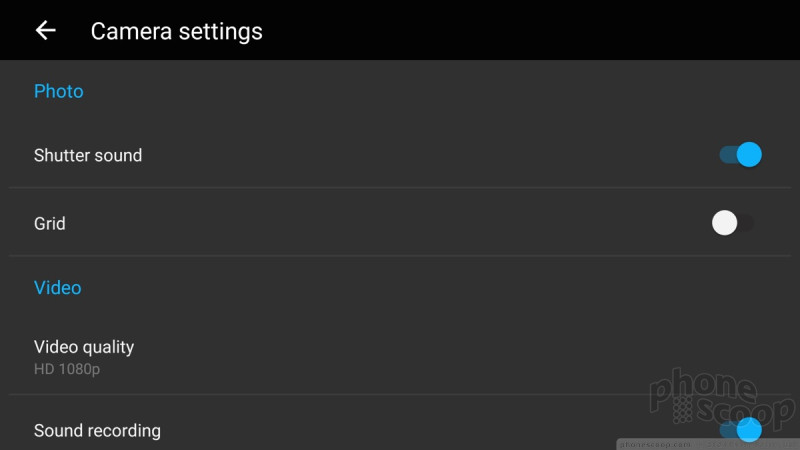
Task: Click the Shutter sound label
Action: coord(88,155)
